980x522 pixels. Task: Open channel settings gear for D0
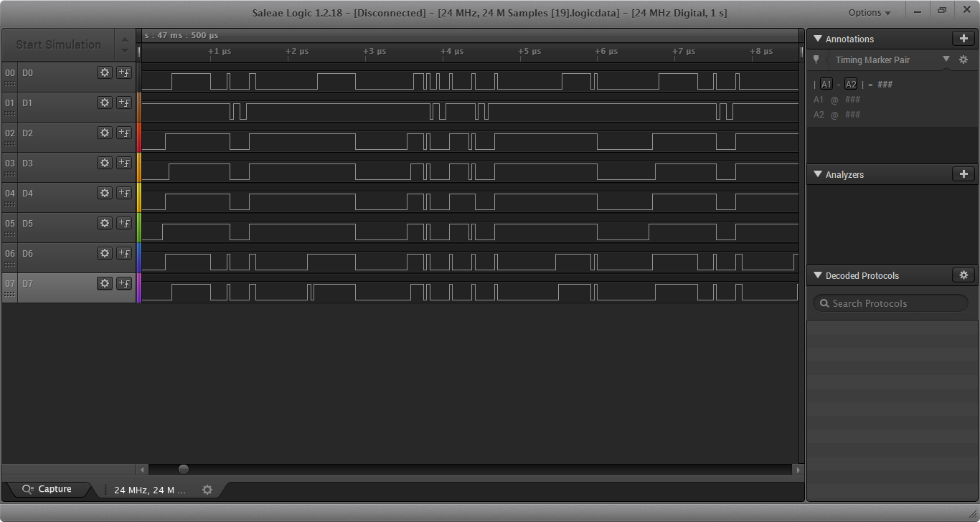point(105,72)
